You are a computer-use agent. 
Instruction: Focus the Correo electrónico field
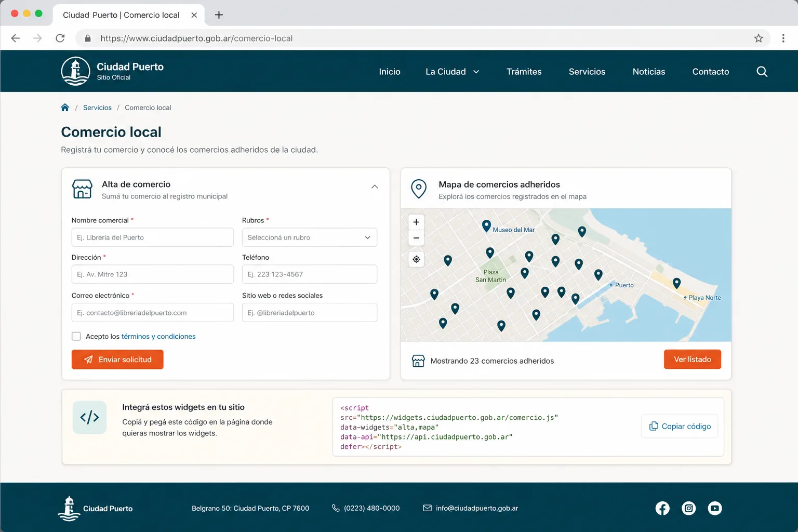(x=153, y=313)
